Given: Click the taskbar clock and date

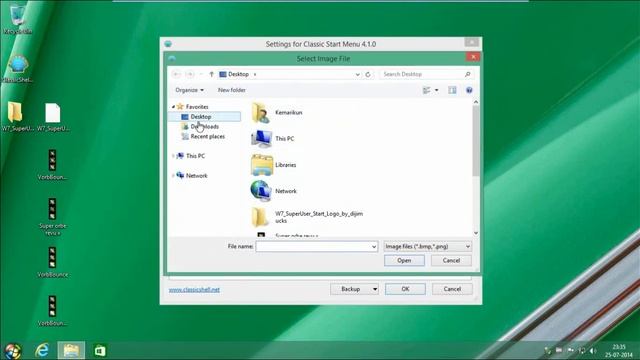Looking at the screenshot, I should [619, 351].
